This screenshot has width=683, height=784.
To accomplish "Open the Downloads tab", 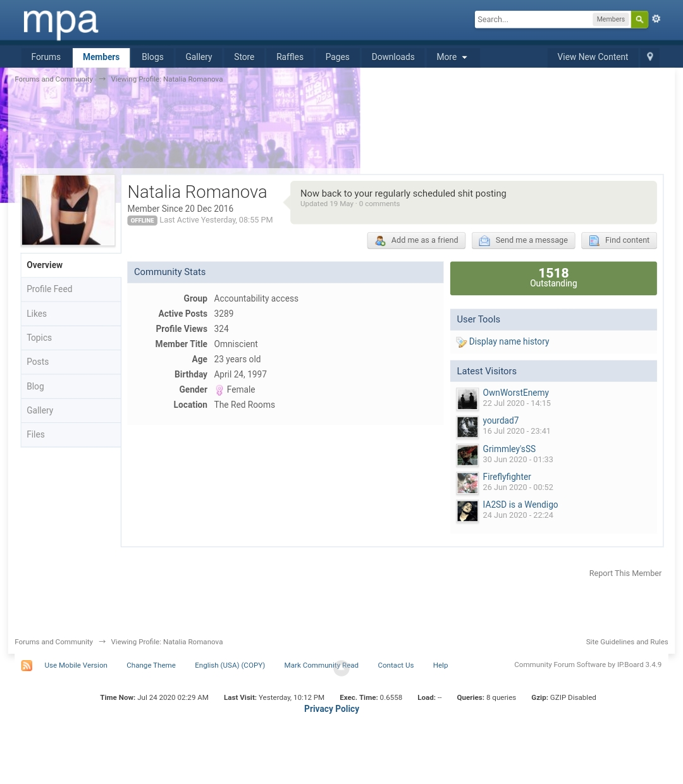I will 393,57.
